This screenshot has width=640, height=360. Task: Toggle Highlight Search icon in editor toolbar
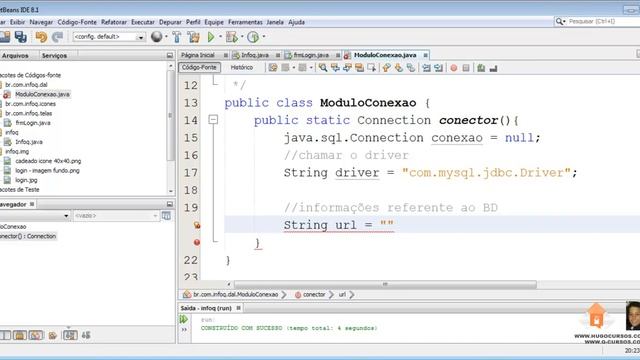click(360, 68)
